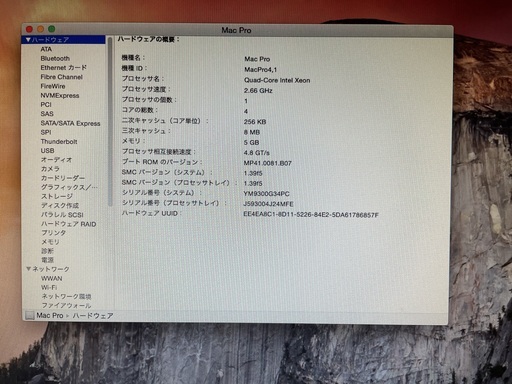Select PCI in the sidebar
This screenshot has height=384, width=512.
tap(46, 105)
